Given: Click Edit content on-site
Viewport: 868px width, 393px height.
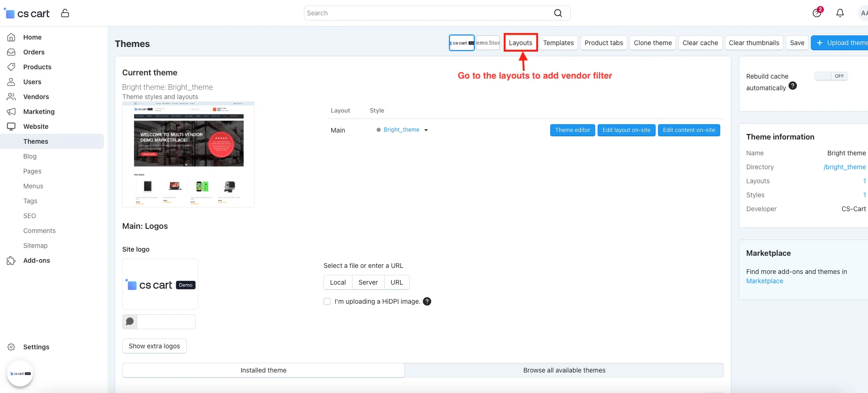Looking at the screenshot, I should coord(689,130).
